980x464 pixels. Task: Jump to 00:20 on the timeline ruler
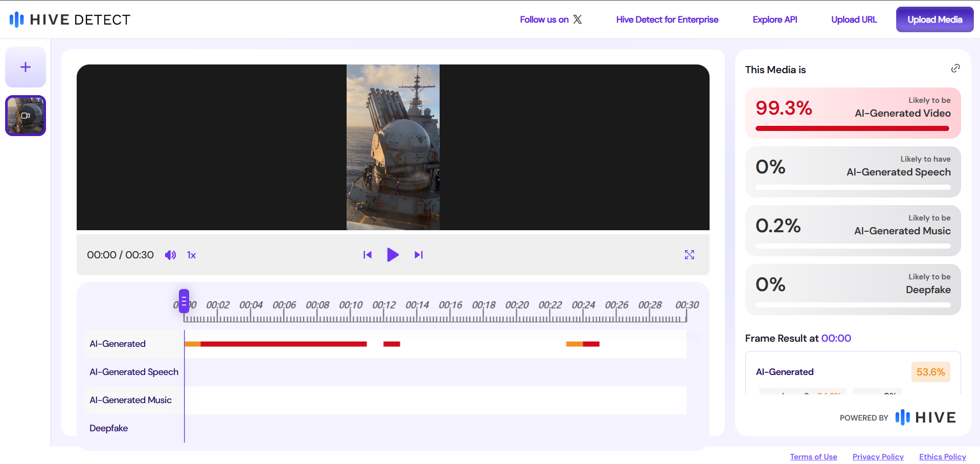[517, 305]
